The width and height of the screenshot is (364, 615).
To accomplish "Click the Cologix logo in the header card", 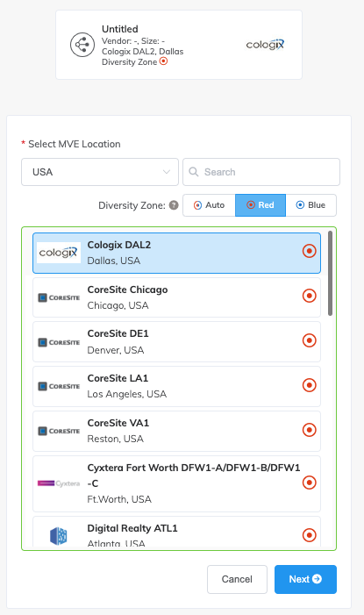I will 265,45.
